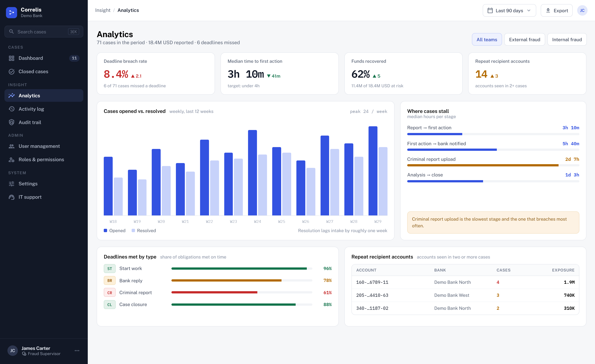The image size is (595, 364).
Task: Click the Export button
Action: (x=557, y=10)
